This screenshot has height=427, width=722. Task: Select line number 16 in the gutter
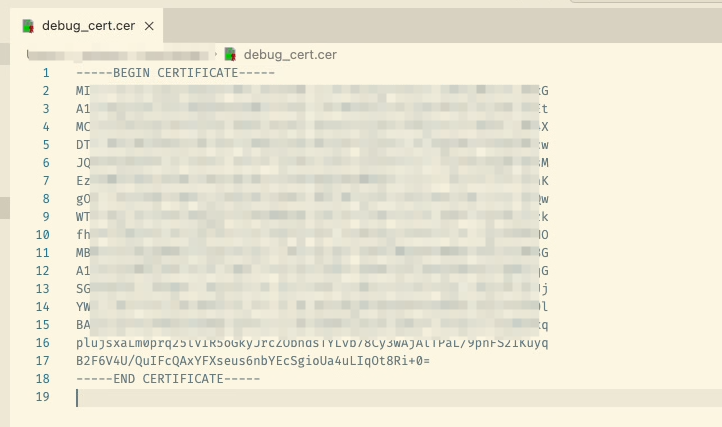[43, 343]
